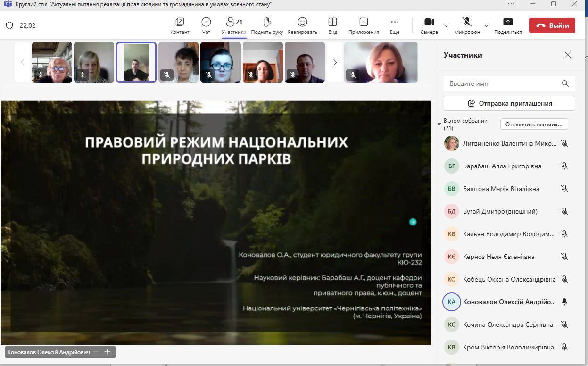The width and height of the screenshot is (588, 366).
Task: Toggle mic for Барабаш Алла Григорівна
Action: point(564,166)
